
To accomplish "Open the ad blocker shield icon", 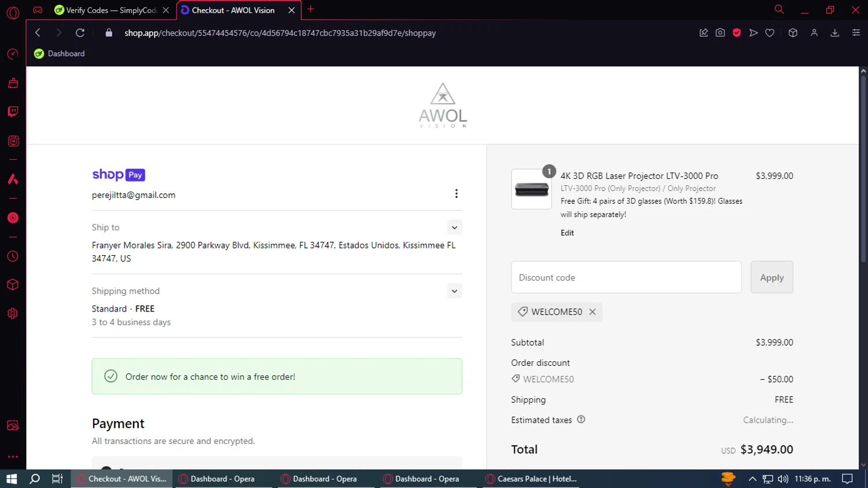I will tap(737, 33).
